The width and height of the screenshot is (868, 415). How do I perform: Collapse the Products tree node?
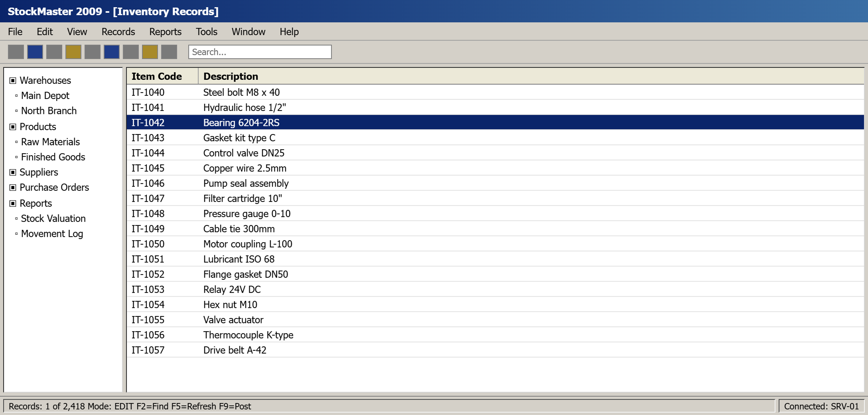[13, 127]
